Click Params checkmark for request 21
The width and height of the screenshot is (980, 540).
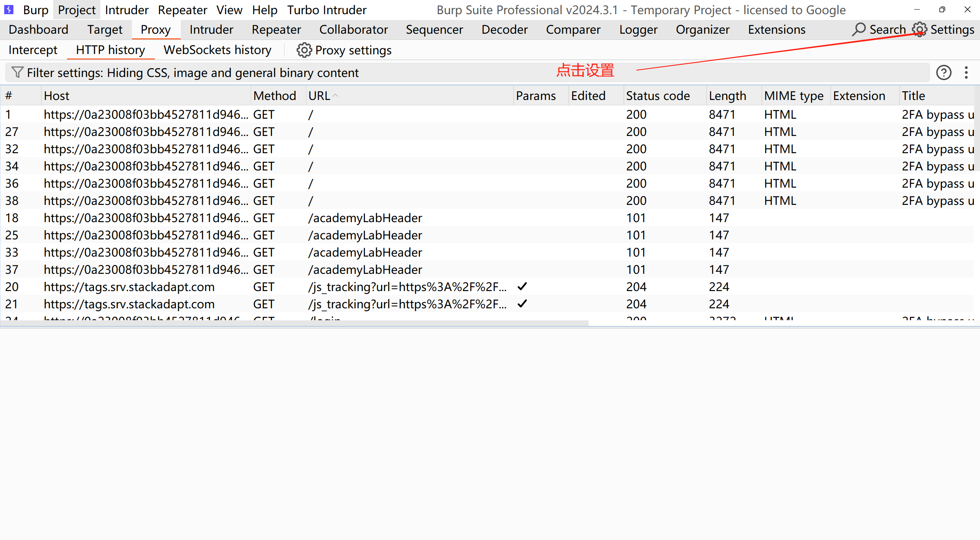[x=522, y=304]
